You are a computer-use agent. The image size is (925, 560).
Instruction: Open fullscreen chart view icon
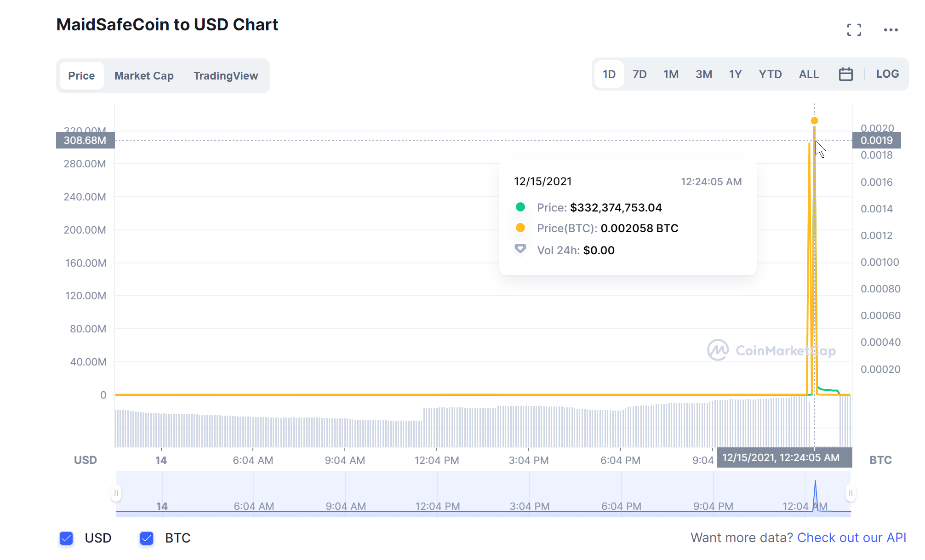point(854,30)
